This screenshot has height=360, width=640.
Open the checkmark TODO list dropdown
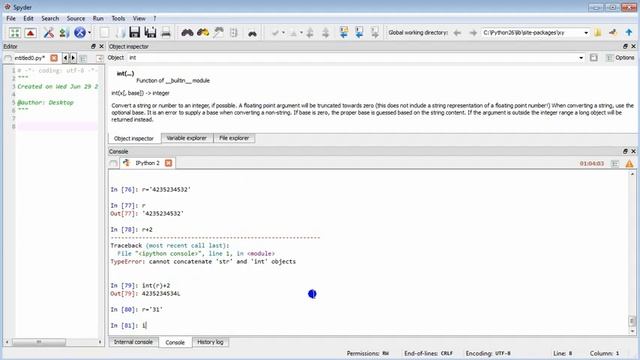coord(283,33)
